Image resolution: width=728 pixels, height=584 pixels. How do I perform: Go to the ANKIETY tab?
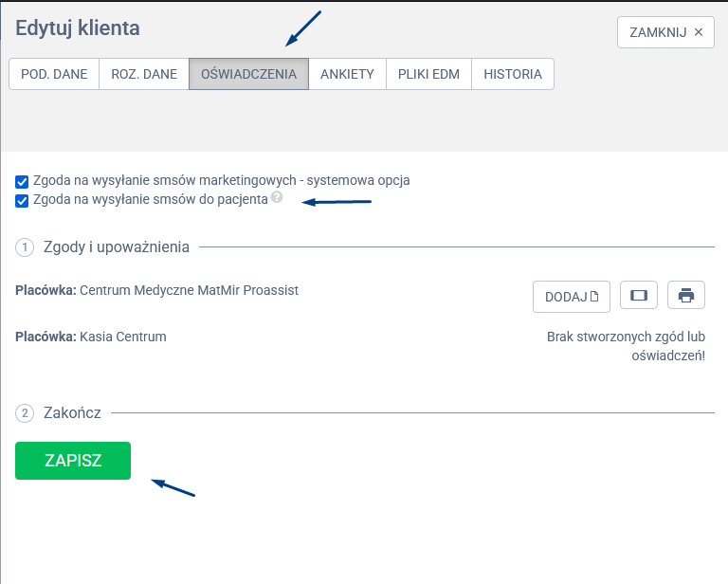click(x=347, y=74)
